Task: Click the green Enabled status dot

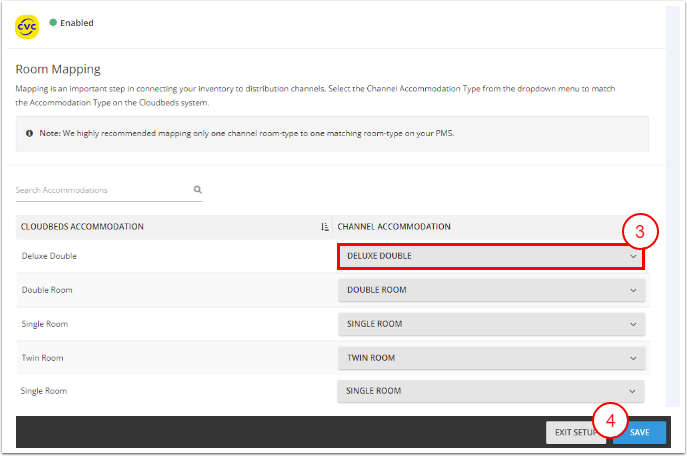Action: (x=53, y=21)
